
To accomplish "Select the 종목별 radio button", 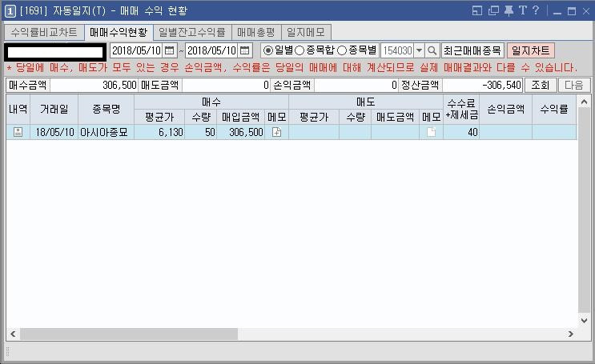I will 342,50.
